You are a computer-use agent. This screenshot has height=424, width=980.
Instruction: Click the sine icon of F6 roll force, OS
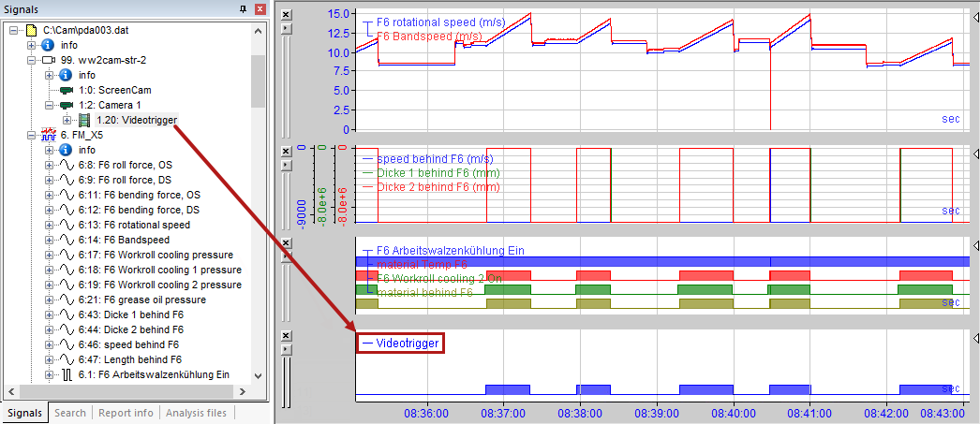[x=67, y=165]
